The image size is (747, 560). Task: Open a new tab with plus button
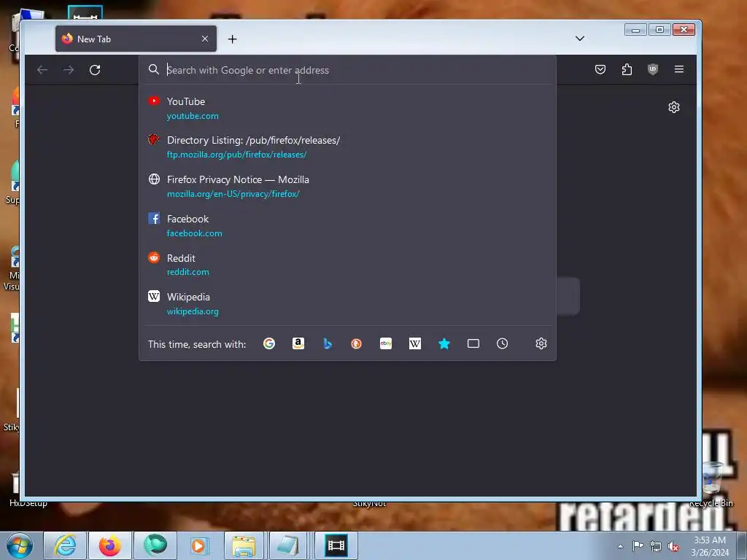click(233, 39)
